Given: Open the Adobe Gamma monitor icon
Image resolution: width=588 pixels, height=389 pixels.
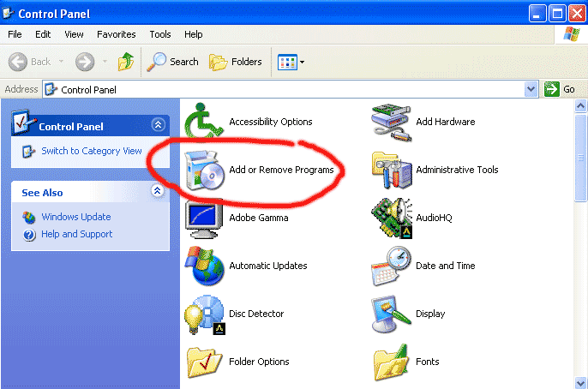Looking at the screenshot, I should [204, 219].
